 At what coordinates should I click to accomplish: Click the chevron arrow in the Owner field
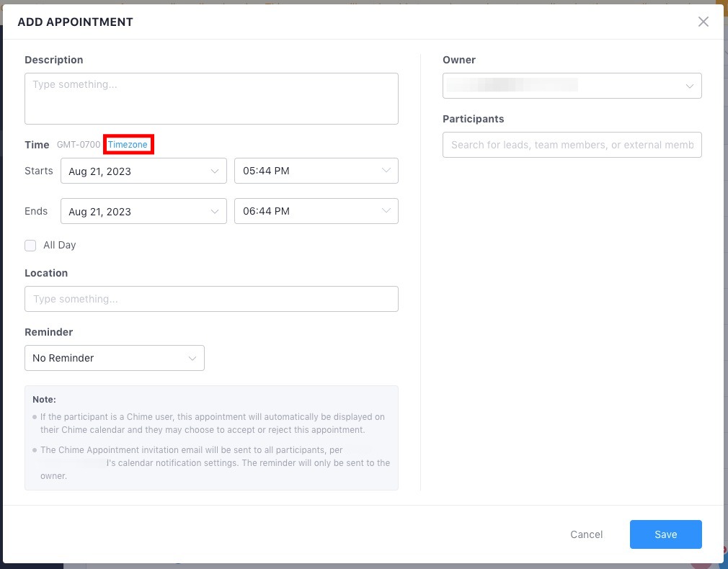(x=689, y=86)
